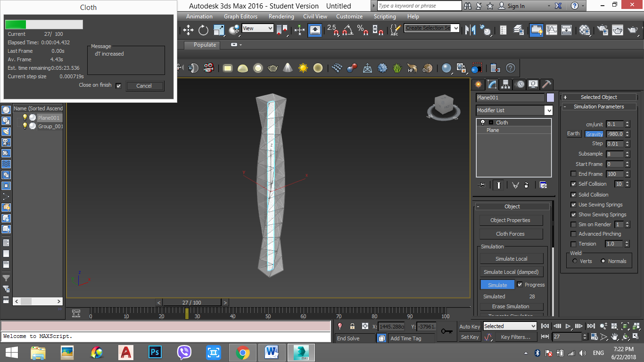
Task: Toggle Self Collision checkbox
Action: pos(573,184)
